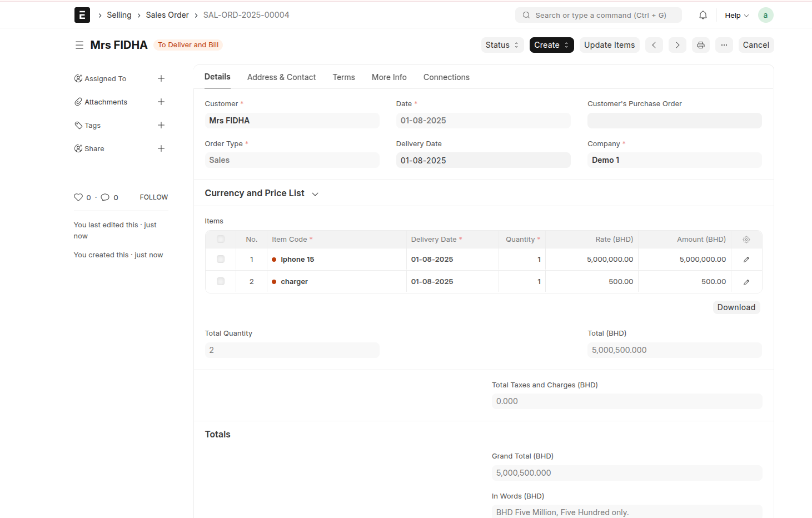Open the Status dropdown

click(502, 45)
